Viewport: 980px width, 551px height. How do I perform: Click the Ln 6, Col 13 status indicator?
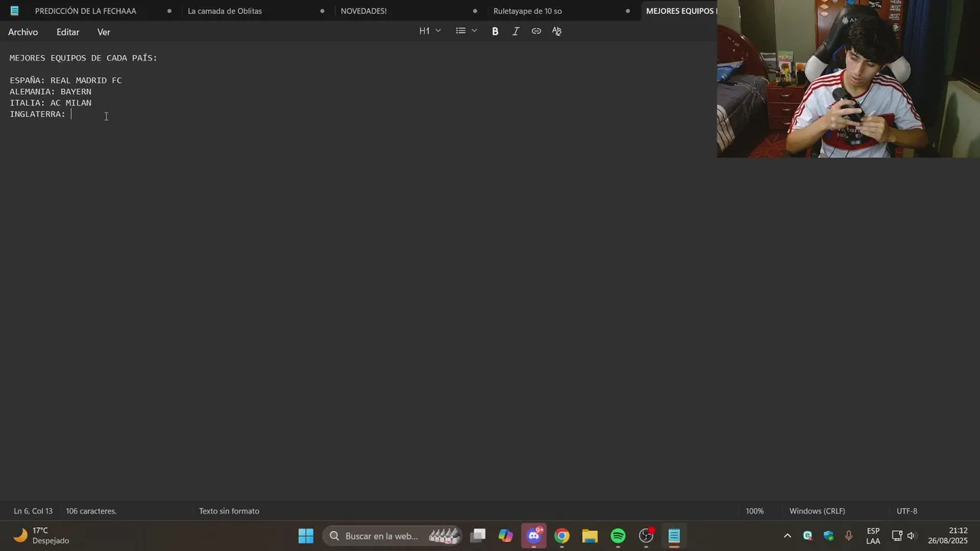33,510
